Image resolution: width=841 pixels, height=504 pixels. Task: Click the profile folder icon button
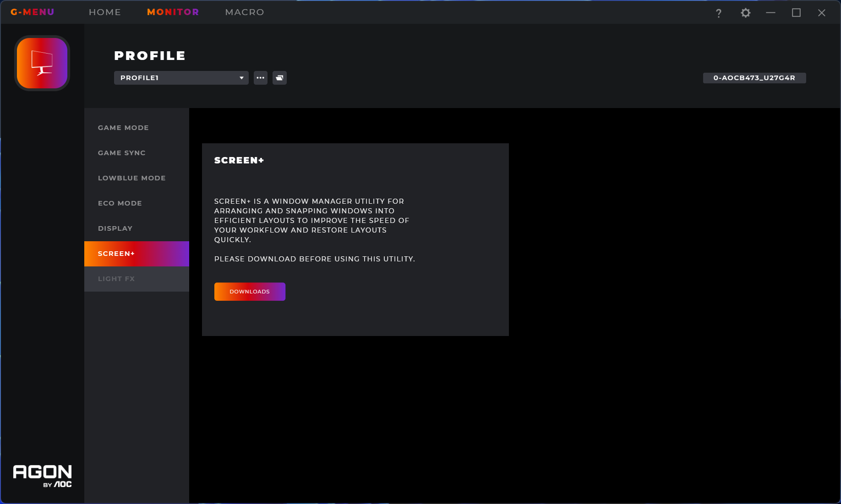280,78
